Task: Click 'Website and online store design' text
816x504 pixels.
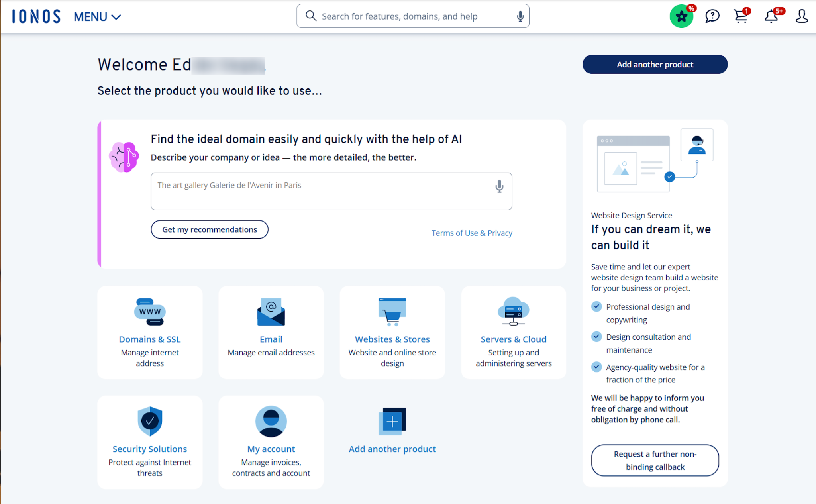Action: [x=392, y=358]
